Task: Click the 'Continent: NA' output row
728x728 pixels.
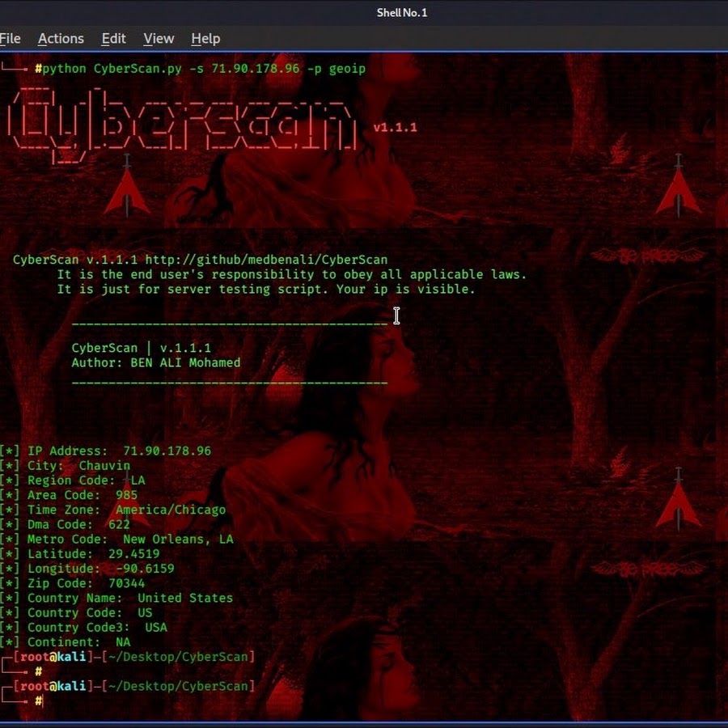Action: coord(65,642)
